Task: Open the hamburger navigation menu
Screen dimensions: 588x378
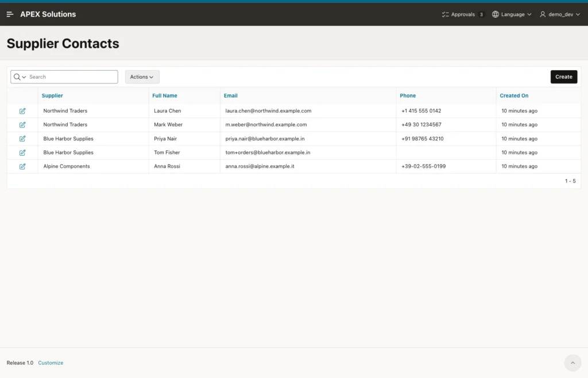Action: point(10,14)
